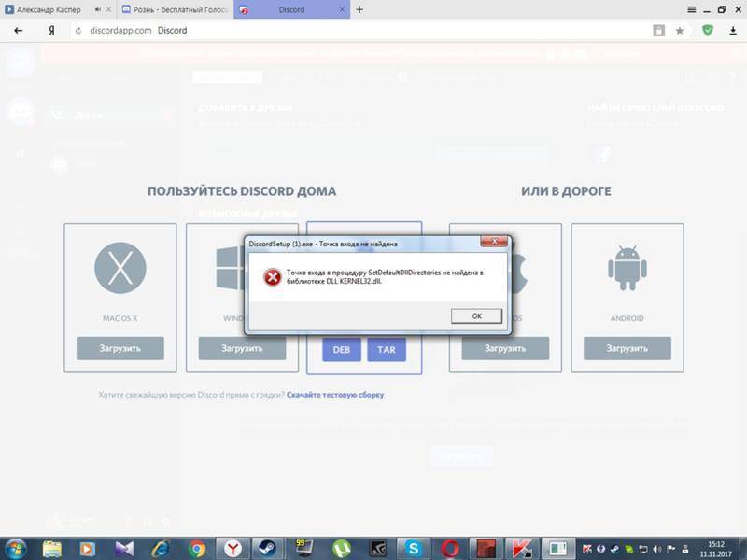This screenshot has width=747, height=560.
Task: Download Discord for iOS
Action: coord(505,348)
